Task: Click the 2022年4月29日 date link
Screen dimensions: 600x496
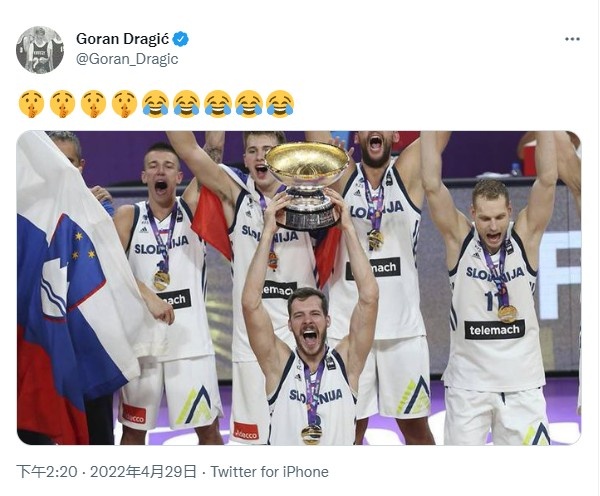Action: (x=143, y=472)
